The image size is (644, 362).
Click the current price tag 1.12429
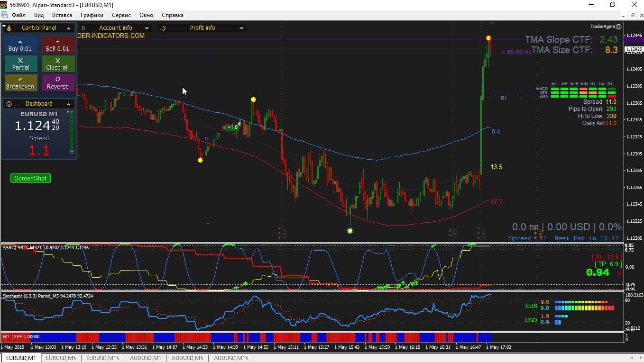tap(634, 49)
